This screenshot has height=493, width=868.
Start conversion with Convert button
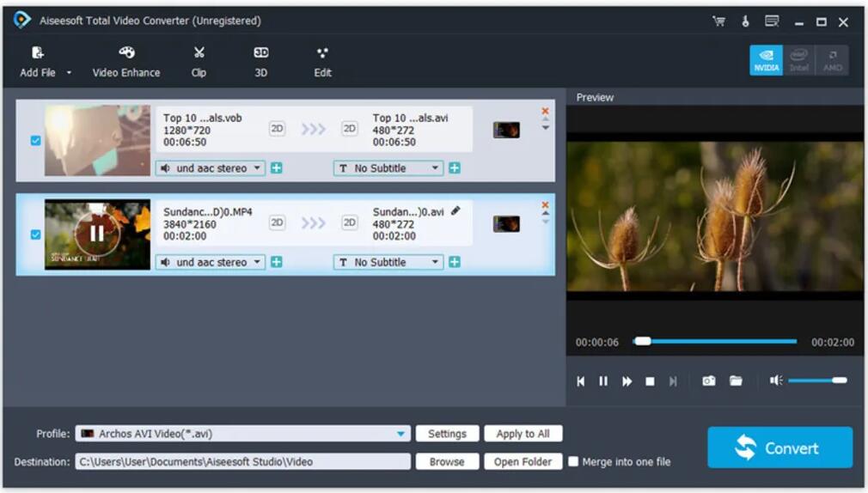click(779, 447)
